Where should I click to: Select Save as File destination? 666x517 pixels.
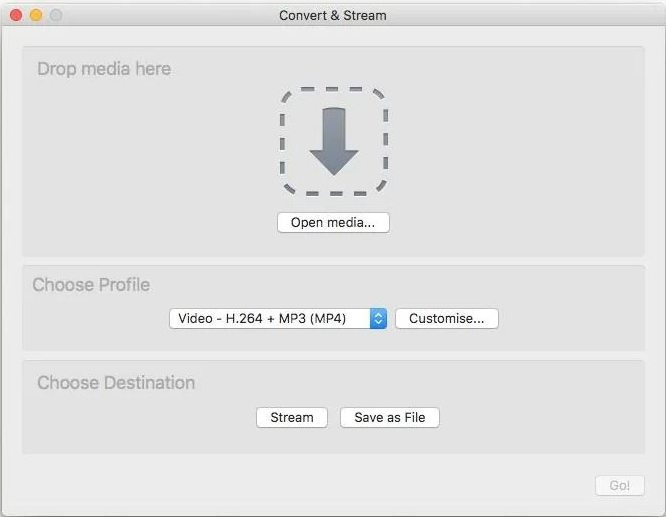[389, 418]
